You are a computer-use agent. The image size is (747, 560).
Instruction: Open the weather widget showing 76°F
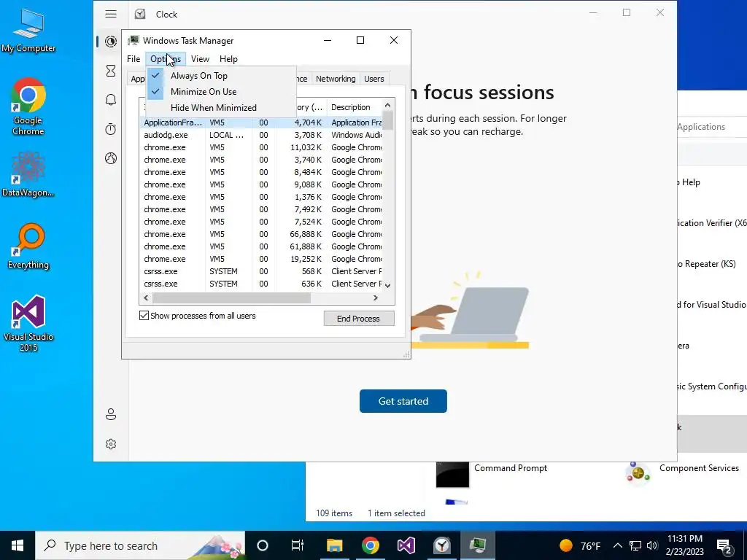pyautogui.click(x=580, y=545)
